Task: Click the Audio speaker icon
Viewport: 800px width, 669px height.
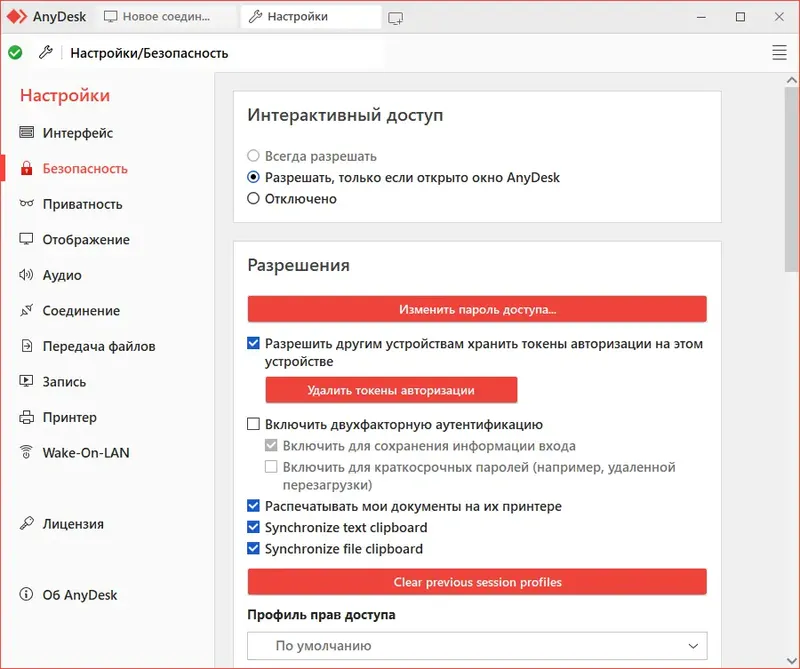Action: click(x=26, y=275)
